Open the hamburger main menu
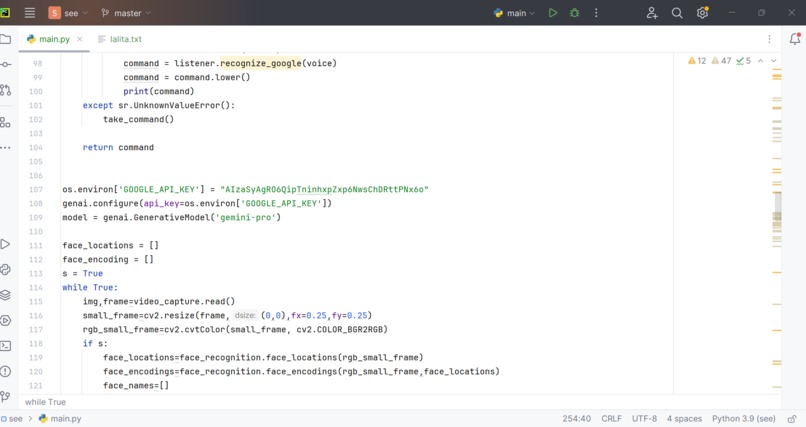Viewport: 806px width, 427px height. 30,13
